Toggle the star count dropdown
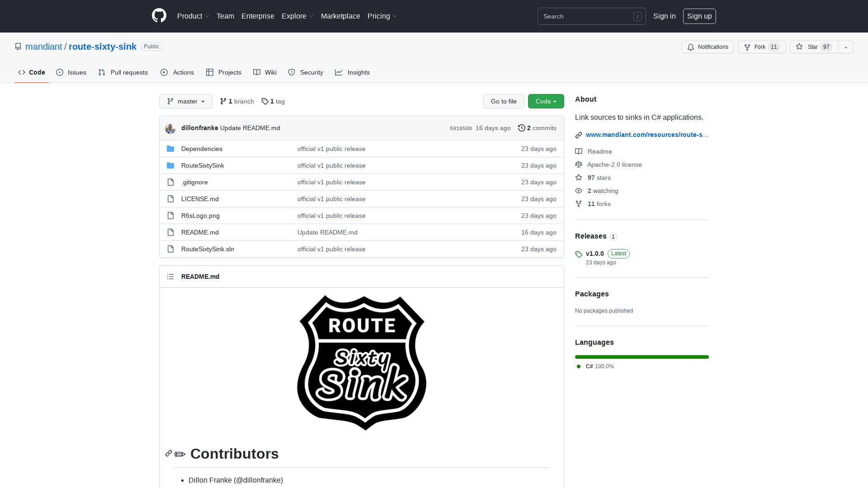The image size is (868, 488). (845, 47)
